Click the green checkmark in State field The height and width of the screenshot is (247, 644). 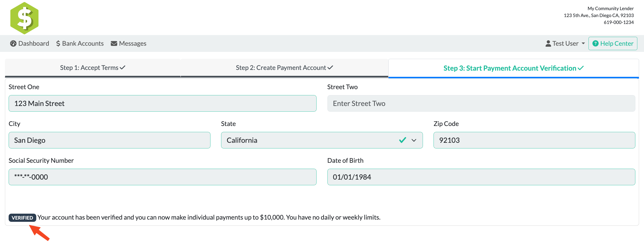pyautogui.click(x=402, y=140)
